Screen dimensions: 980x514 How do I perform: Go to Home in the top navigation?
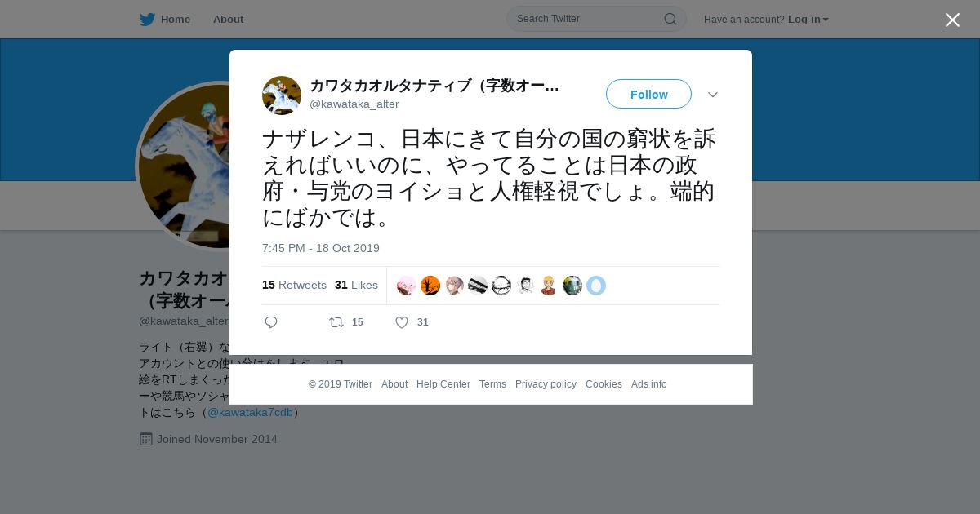click(176, 20)
